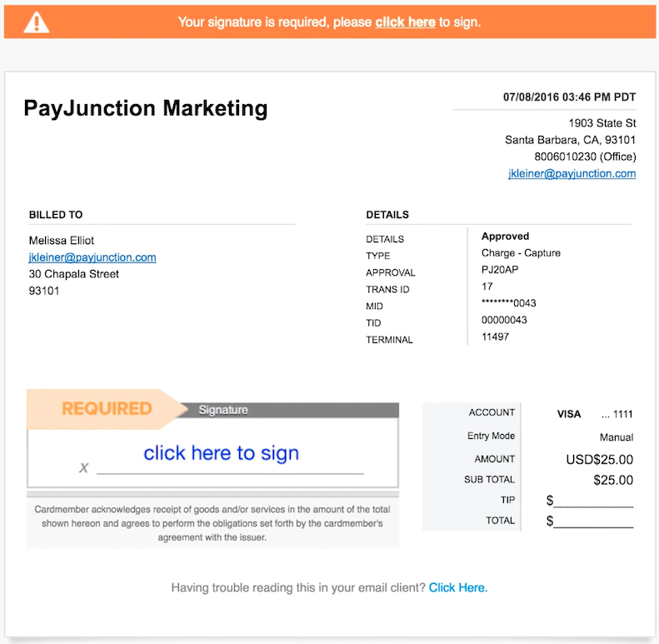Image resolution: width=659 pixels, height=644 pixels.
Task: Select the TERMINAL label
Action: click(x=389, y=340)
